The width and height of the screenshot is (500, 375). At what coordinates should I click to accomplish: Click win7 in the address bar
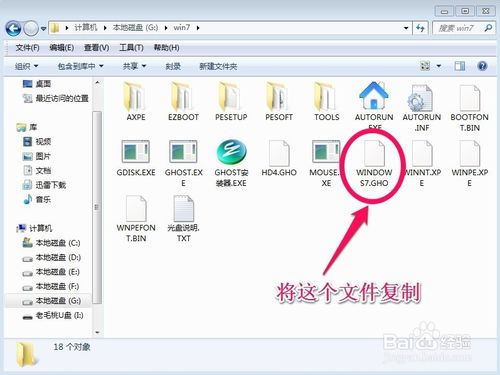click(x=182, y=28)
